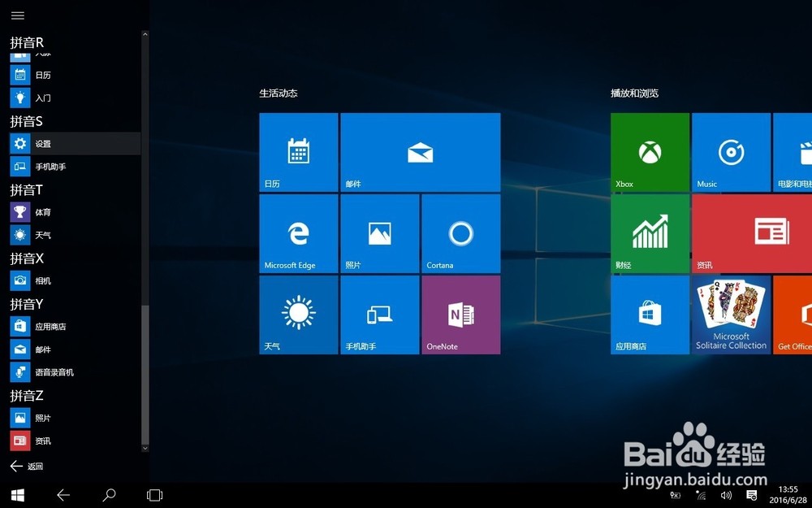This screenshot has height=508, width=812.
Task: Open the hamburger menu at top of app list
Action: [x=18, y=15]
